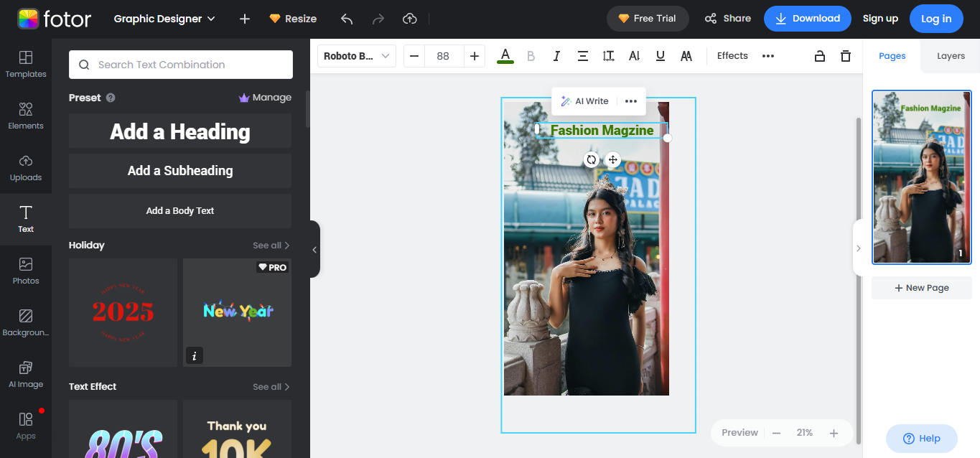Select the Text sidebar panel
The height and width of the screenshot is (458, 980).
pos(26,220)
